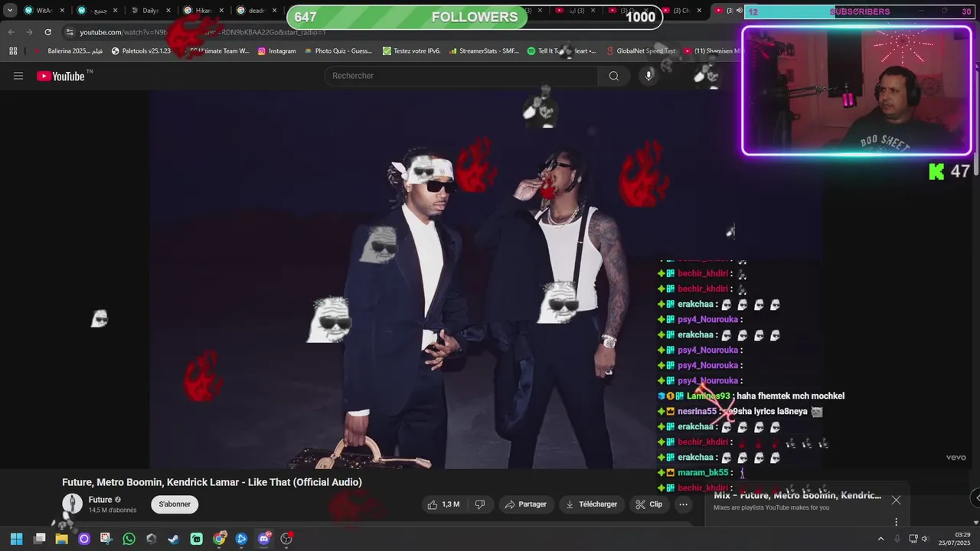Switch to the deadn browser tab
980x551 pixels.
[256, 11]
